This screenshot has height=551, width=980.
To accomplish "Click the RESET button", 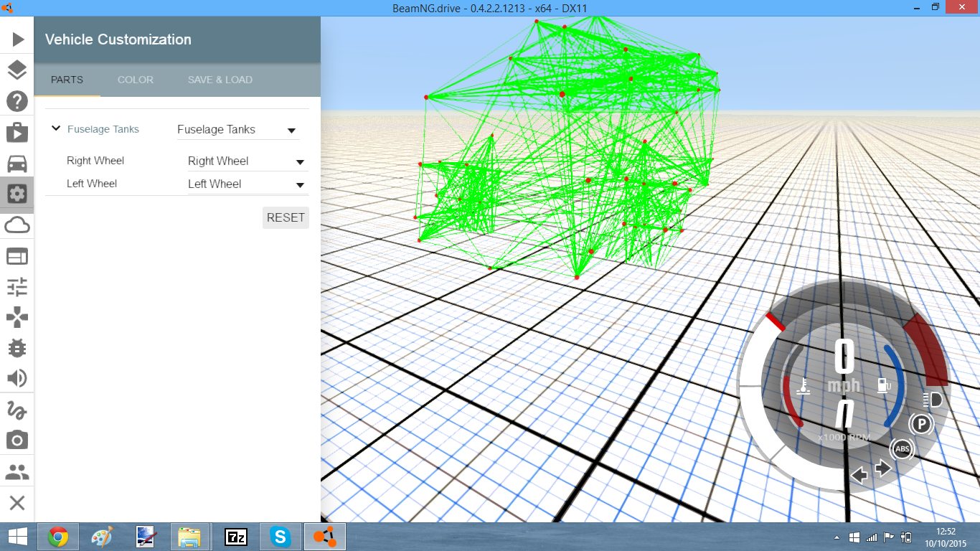I will (286, 217).
